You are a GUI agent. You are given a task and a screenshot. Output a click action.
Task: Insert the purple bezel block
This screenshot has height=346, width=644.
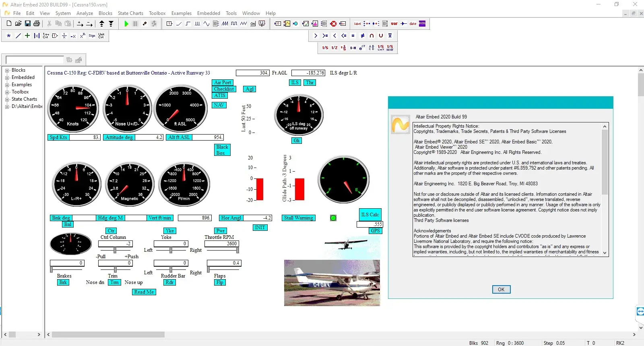(x=422, y=24)
